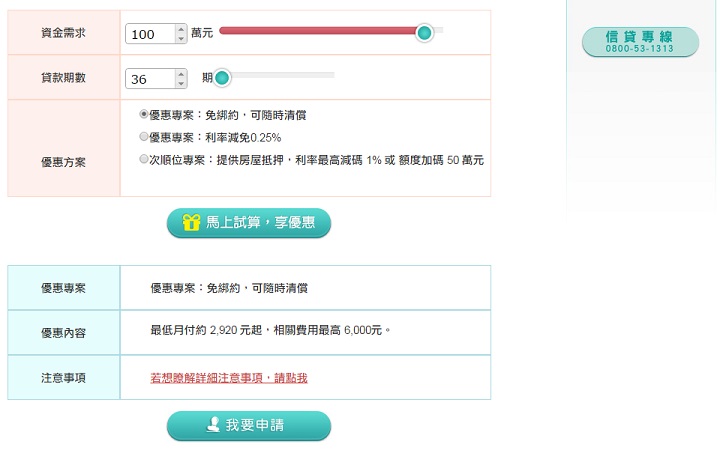Click the 馬上試算，享優惠 button

tap(249, 223)
